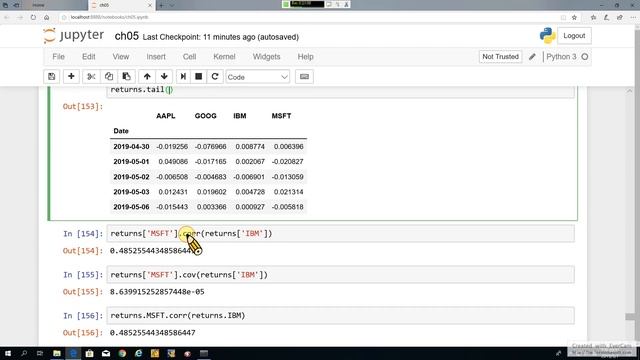Add page to favorites star icon

[574, 17]
